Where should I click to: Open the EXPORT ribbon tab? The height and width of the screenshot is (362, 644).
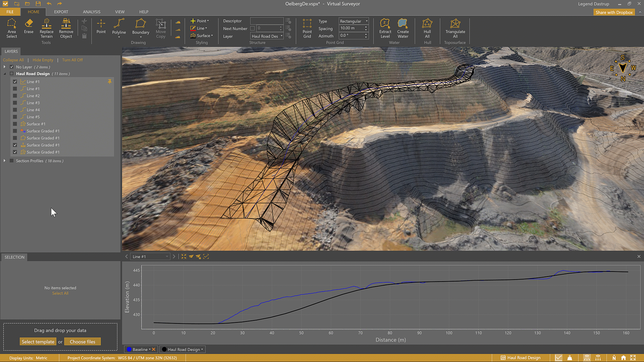click(61, 12)
